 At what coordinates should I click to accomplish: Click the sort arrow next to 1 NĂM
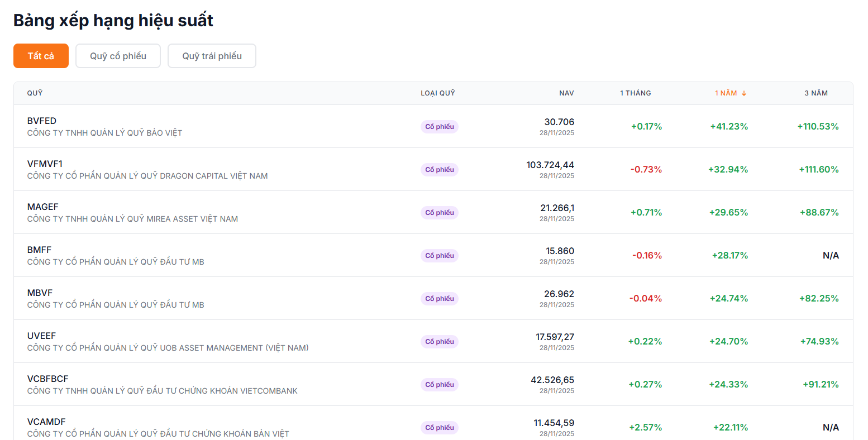(744, 93)
